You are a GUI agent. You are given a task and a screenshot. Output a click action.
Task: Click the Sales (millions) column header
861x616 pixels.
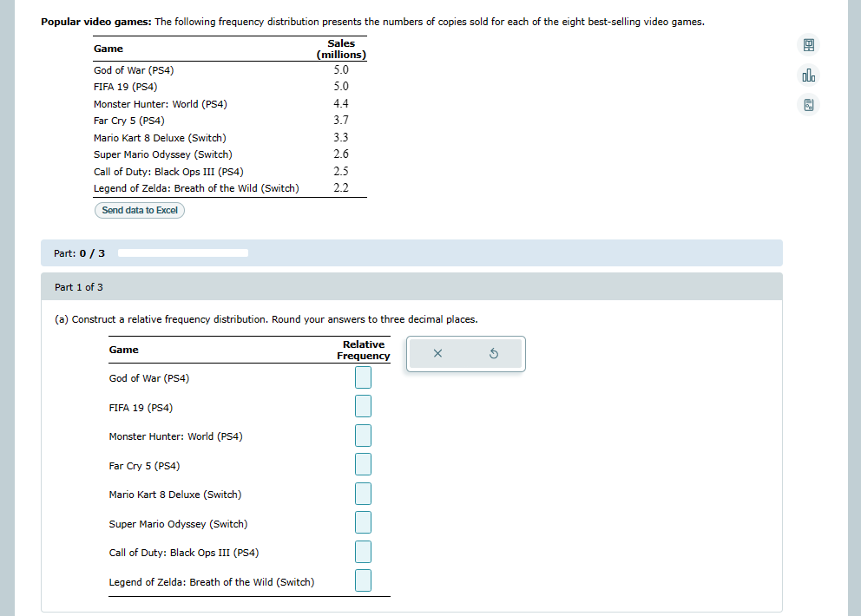pyautogui.click(x=341, y=49)
